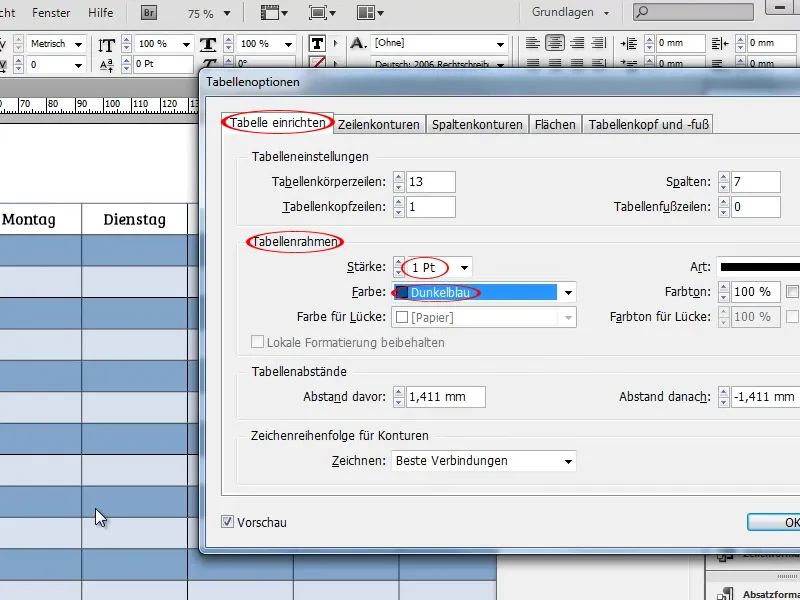Open the Farbe für Lücke dropdown
This screenshot has height=600, width=800.
click(568, 317)
